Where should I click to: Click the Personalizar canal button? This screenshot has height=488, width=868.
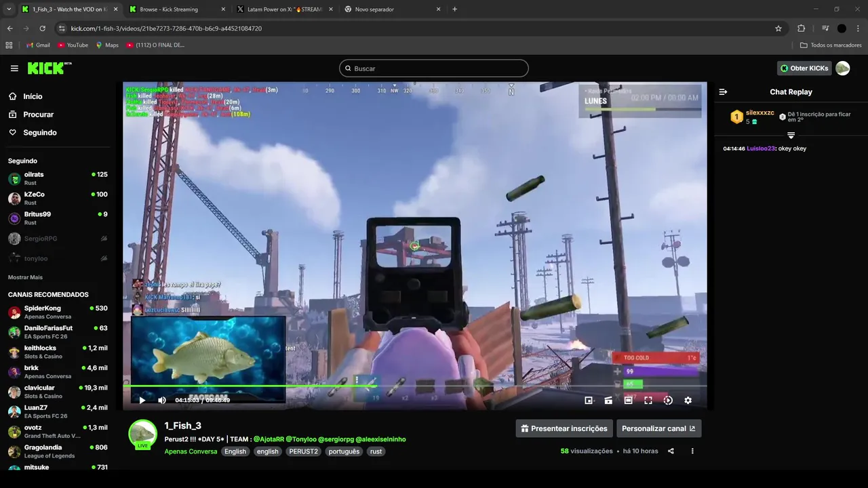coord(658,428)
